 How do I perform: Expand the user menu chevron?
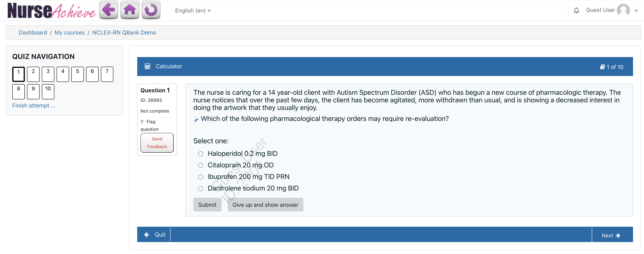pyautogui.click(x=636, y=11)
